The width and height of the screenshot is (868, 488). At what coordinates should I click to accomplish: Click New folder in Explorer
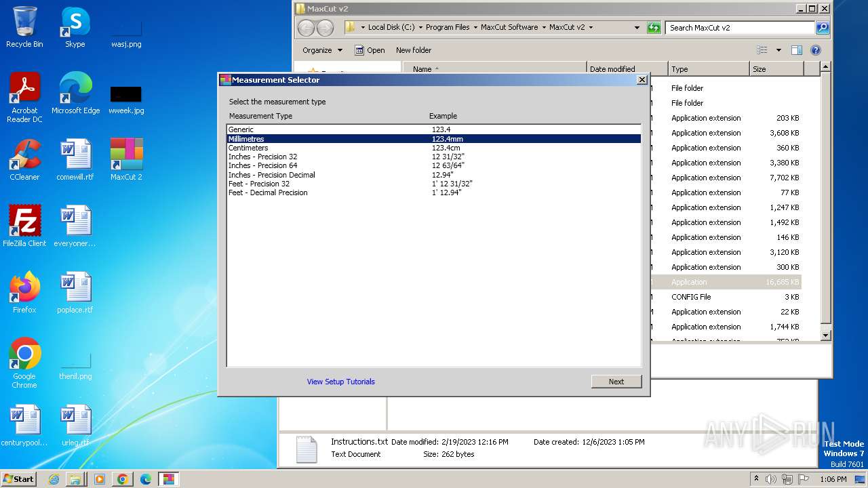coord(414,50)
